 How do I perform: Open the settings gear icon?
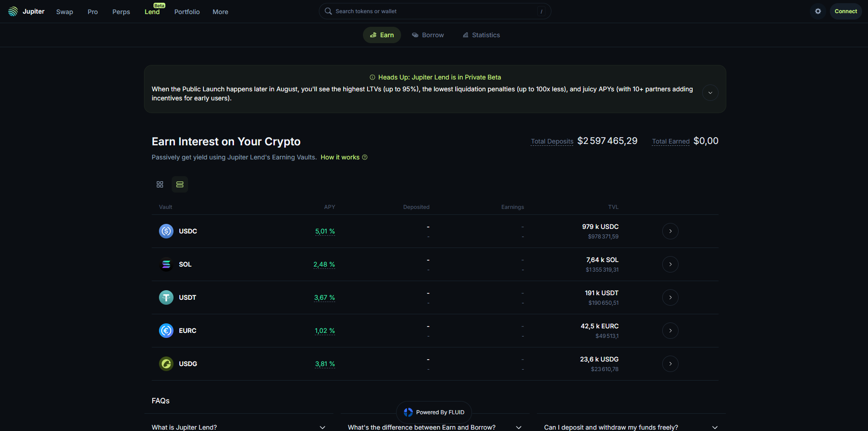pyautogui.click(x=818, y=11)
